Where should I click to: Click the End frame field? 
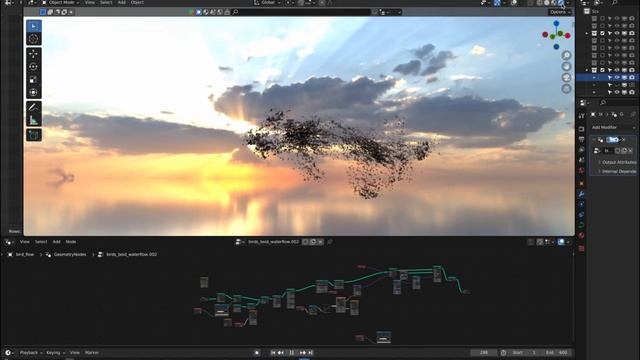557,353
